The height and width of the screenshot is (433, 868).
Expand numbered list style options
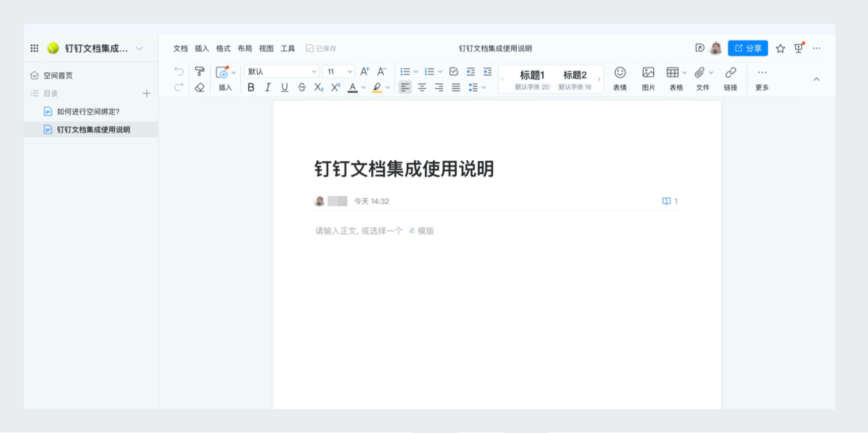pyautogui.click(x=440, y=72)
